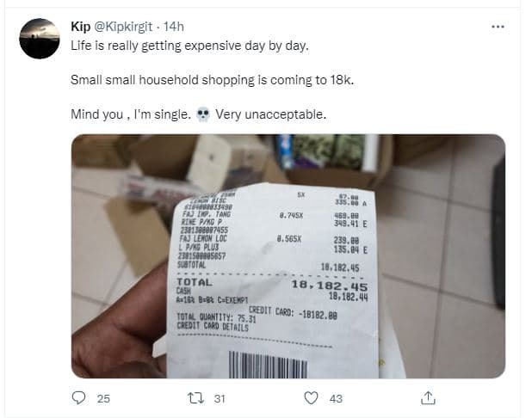Click the barcode on the receipt photo

[268, 365]
